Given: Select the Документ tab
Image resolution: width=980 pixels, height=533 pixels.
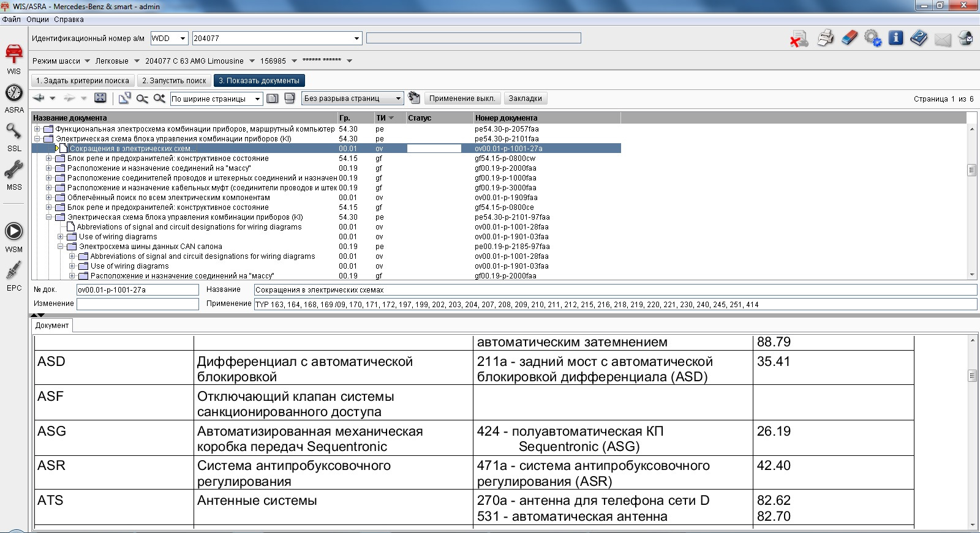Looking at the screenshot, I should tap(52, 326).
